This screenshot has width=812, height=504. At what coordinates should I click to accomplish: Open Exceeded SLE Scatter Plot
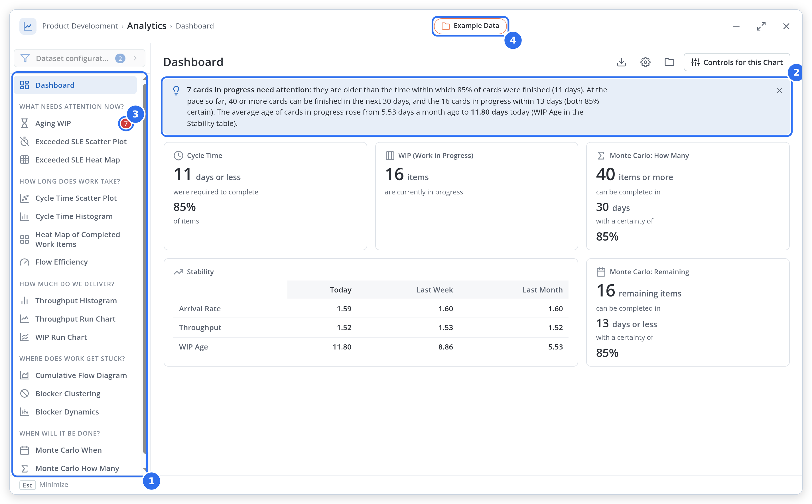tap(76, 142)
